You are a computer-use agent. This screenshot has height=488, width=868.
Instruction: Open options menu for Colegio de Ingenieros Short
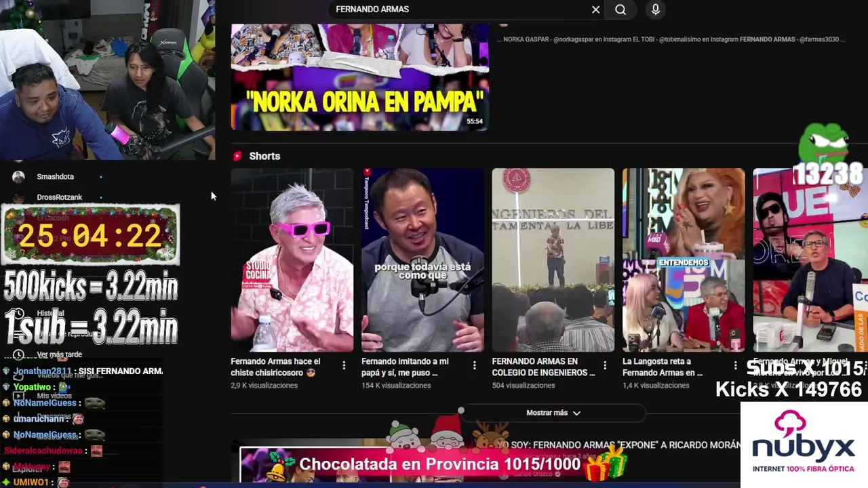[605, 366]
